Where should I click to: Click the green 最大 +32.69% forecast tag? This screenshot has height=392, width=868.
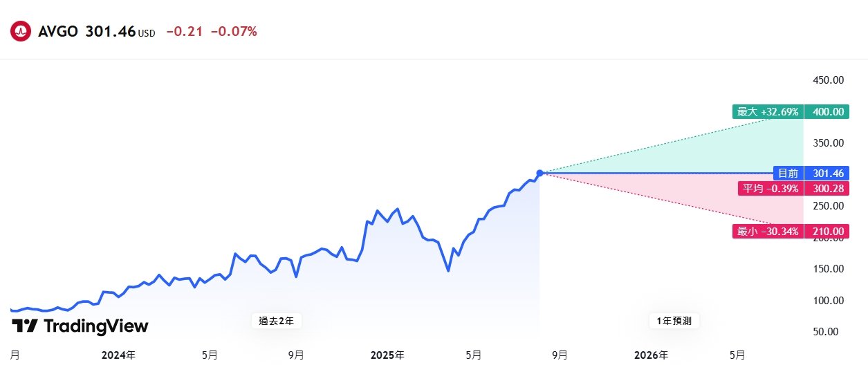(768, 111)
